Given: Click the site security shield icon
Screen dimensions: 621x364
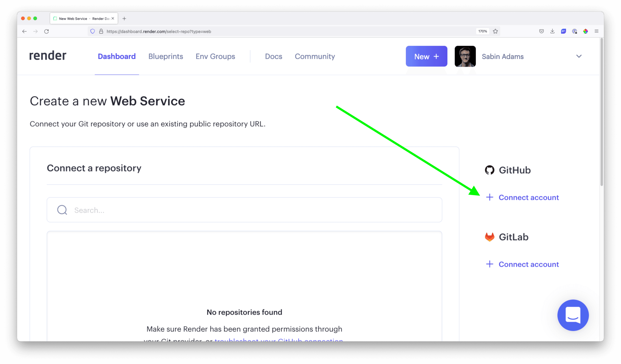Looking at the screenshot, I should pos(93,31).
